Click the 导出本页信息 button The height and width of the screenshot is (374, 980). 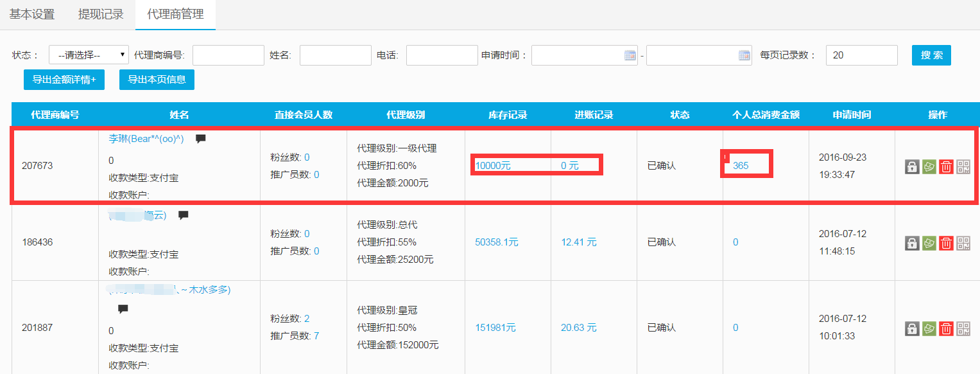(x=157, y=80)
